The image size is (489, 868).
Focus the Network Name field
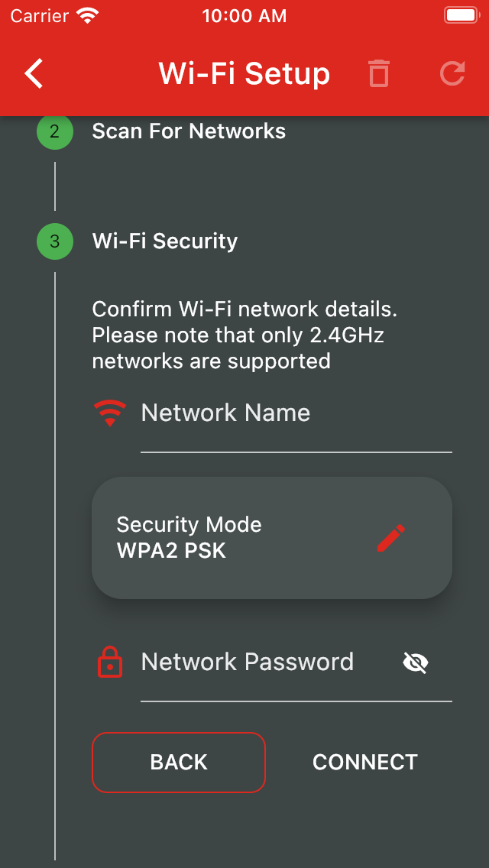click(295, 414)
